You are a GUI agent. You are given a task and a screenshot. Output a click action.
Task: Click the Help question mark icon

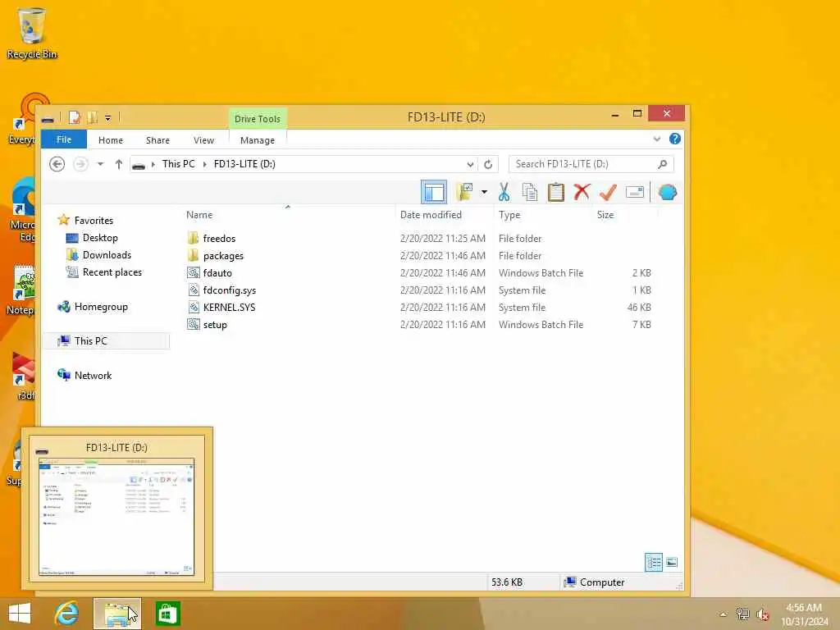click(x=675, y=139)
